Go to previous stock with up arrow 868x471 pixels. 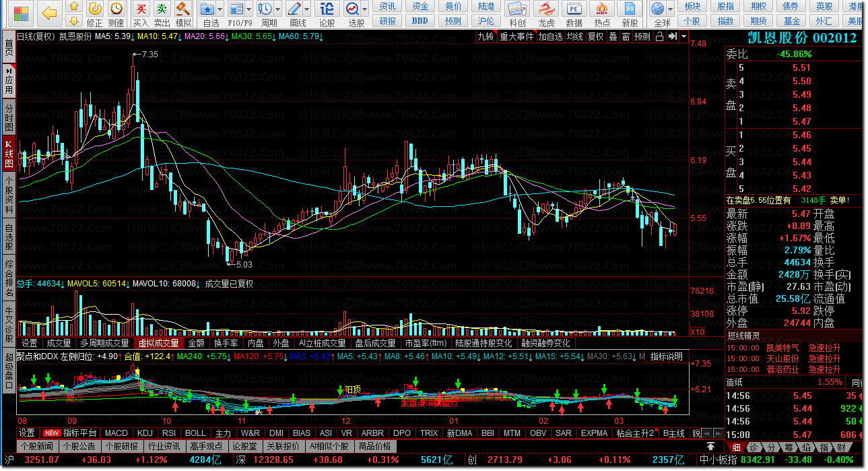74,7
